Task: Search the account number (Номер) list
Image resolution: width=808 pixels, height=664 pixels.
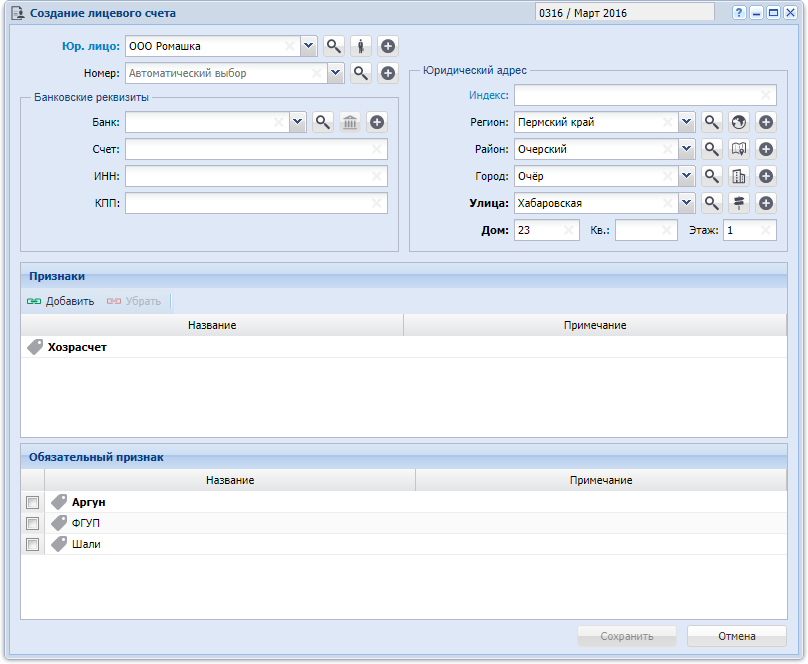Action: (x=361, y=73)
